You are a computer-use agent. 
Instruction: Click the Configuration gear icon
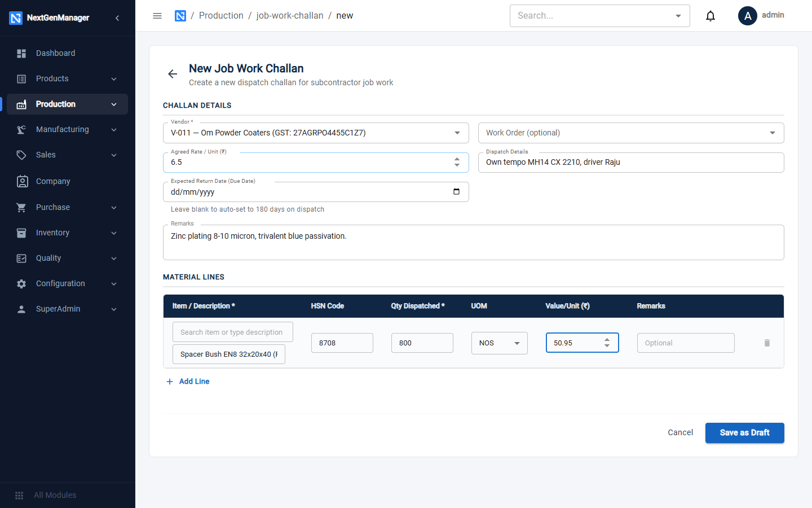tap(21, 283)
